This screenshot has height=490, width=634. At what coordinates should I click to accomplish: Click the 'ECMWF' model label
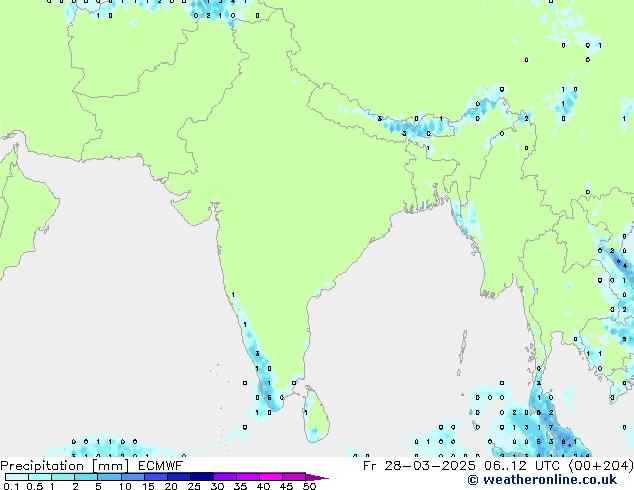(x=161, y=466)
